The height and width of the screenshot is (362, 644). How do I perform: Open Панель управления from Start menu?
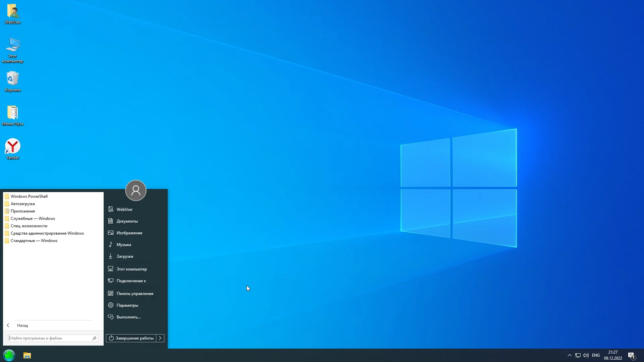pos(135,294)
